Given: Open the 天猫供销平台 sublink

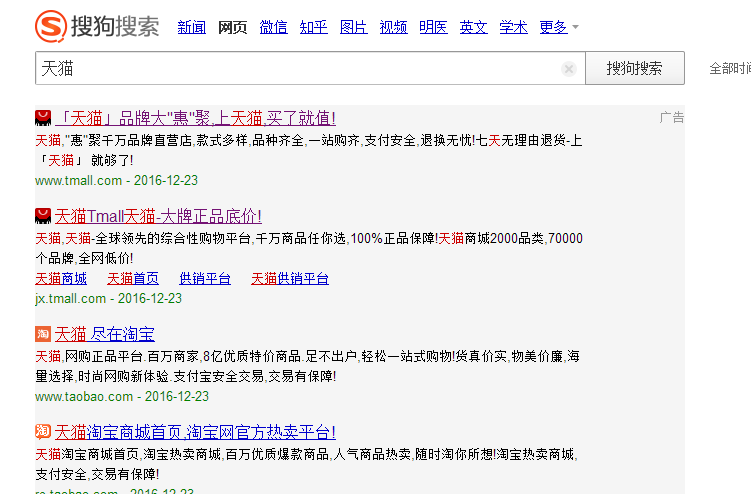Looking at the screenshot, I should pyautogui.click(x=290, y=278).
